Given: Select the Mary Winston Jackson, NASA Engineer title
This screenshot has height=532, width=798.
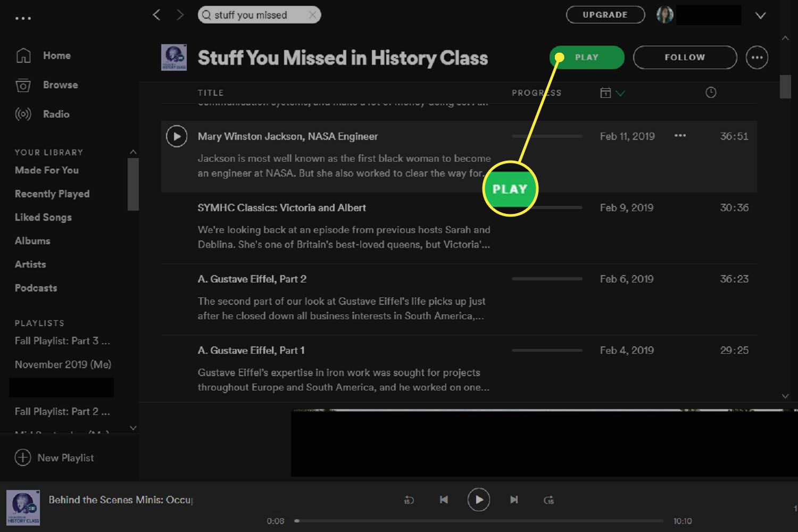Looking at the screenshot, I should point(288,136).
